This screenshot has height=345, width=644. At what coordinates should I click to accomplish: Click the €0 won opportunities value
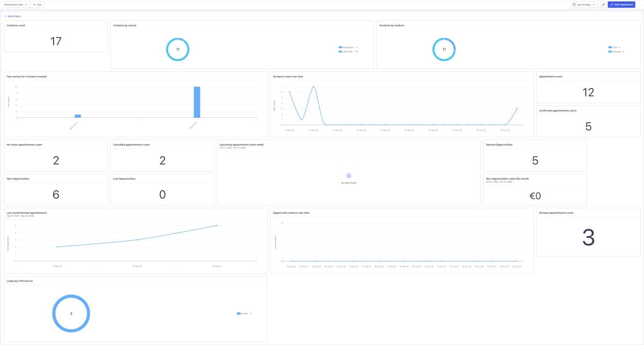535,196
